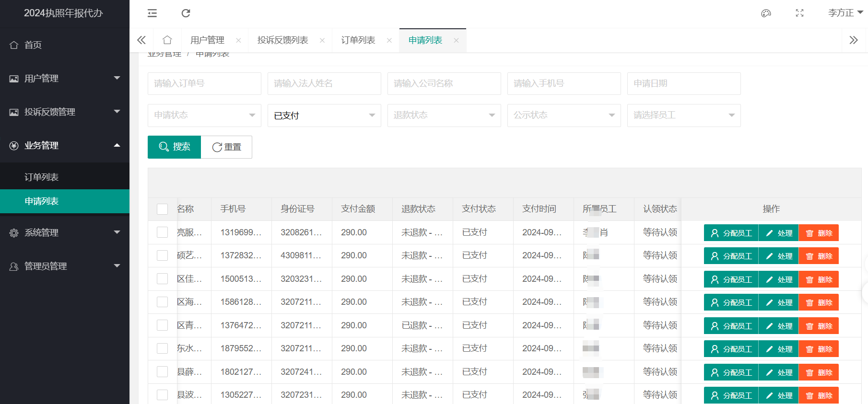Open 订单列表 in the sidebar
Screen dimensions: 868x404
click(x=42, y=177)
